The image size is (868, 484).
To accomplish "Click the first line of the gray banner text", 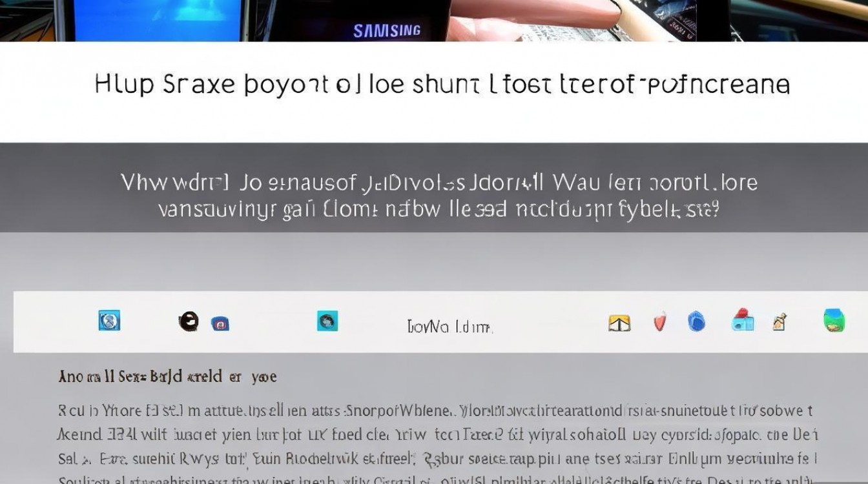I will point(439,183).
